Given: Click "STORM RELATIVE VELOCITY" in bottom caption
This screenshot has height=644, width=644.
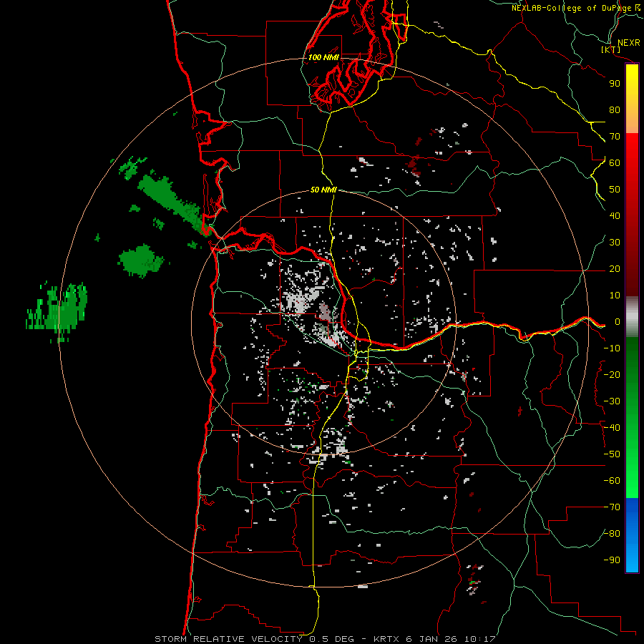Looking at the screenshot, I should (228, 639).
